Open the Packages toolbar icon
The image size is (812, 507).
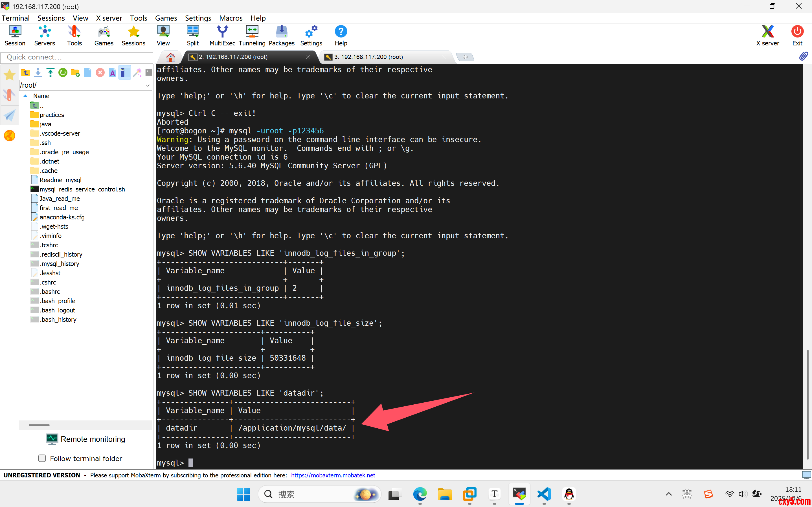281,36
